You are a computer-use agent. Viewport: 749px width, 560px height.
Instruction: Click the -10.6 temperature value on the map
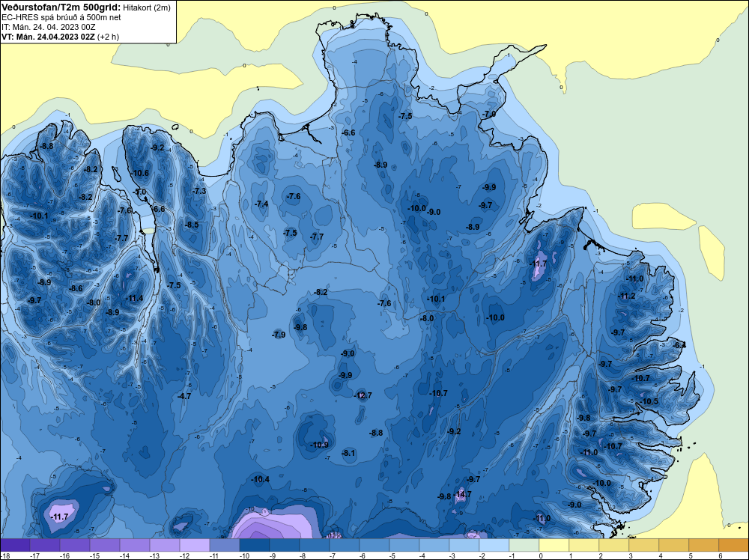click(141, 173)
